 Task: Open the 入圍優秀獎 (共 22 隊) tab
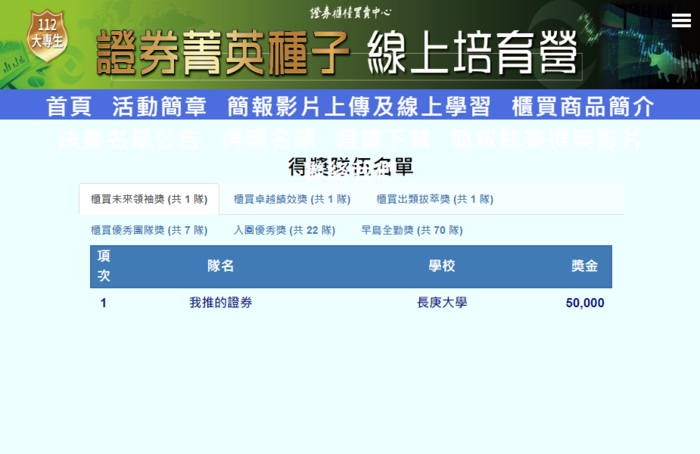pyautogui.click(x=284, y=230)
